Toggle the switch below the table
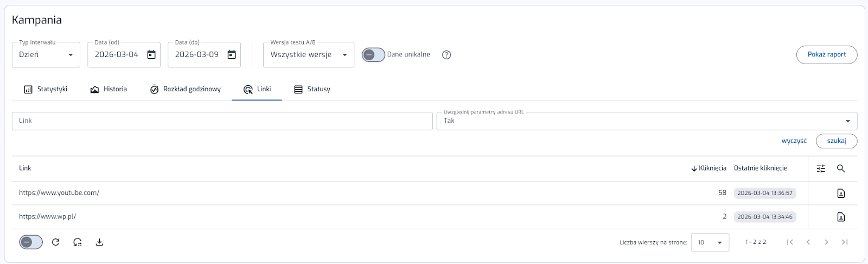The image size is (868, 264). (x=31, y=242)
